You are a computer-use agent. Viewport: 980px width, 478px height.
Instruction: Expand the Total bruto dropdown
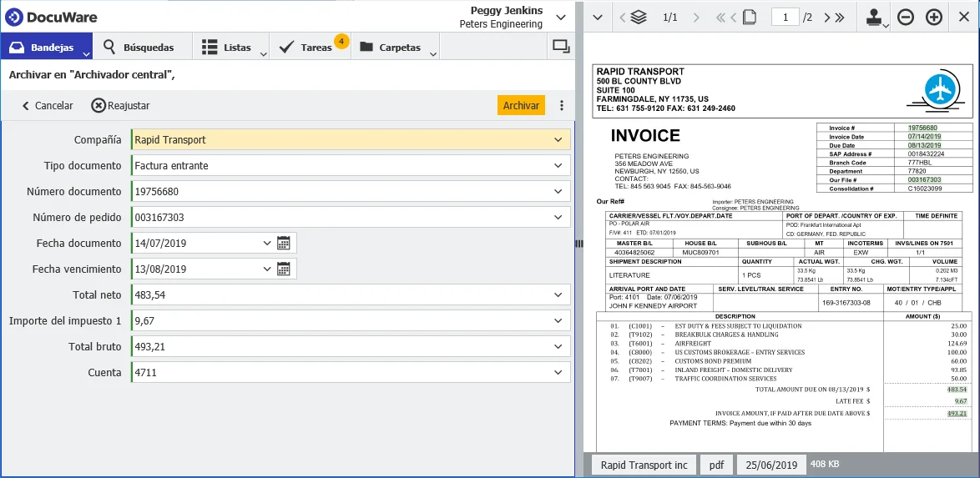click(558, 347)
